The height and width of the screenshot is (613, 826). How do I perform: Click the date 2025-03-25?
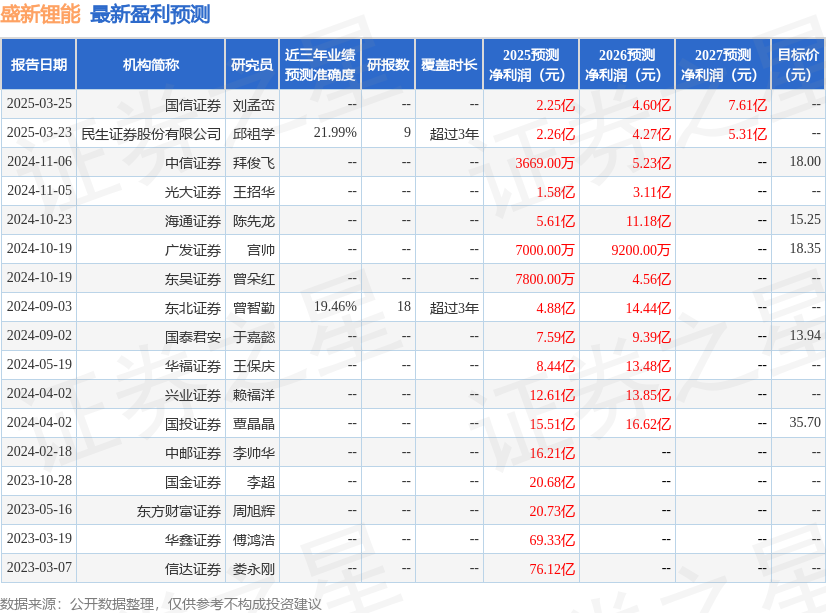(x=39, y=104)
